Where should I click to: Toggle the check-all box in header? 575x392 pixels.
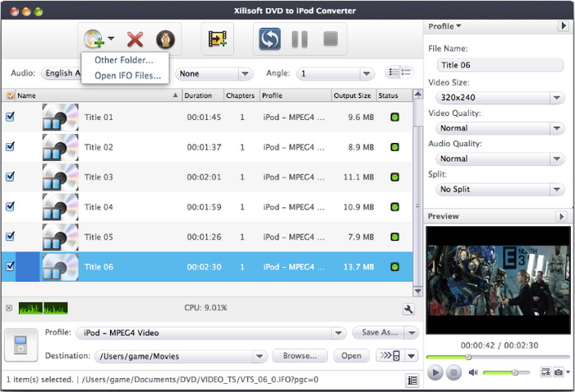(10, 95)
